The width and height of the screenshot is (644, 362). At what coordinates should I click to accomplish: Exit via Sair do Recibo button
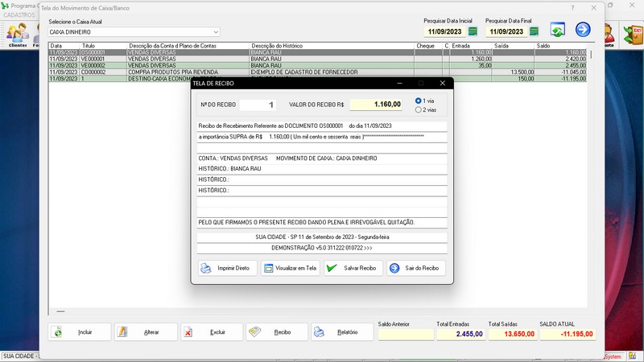pyautogui.click(x=415, y=268)
